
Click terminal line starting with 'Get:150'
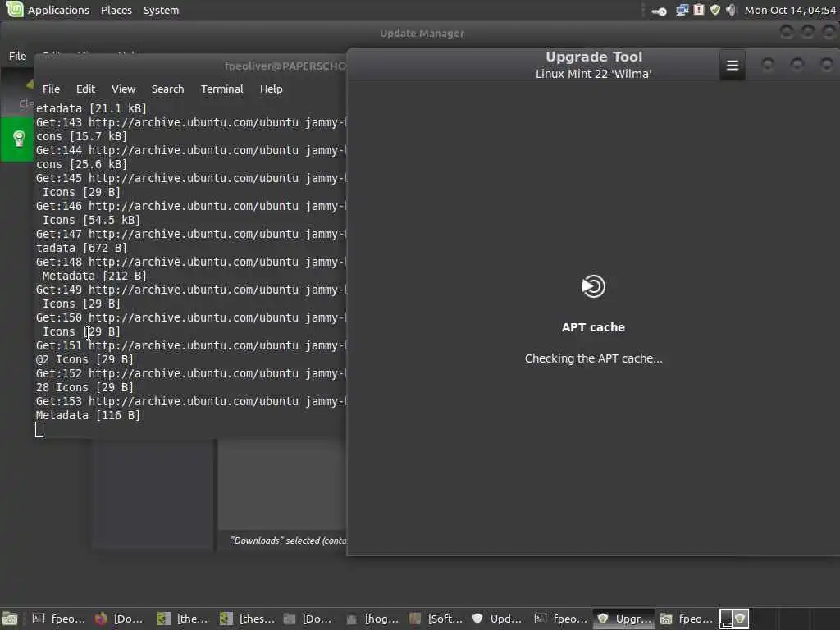pyautogui.click(x=190, y=317)
